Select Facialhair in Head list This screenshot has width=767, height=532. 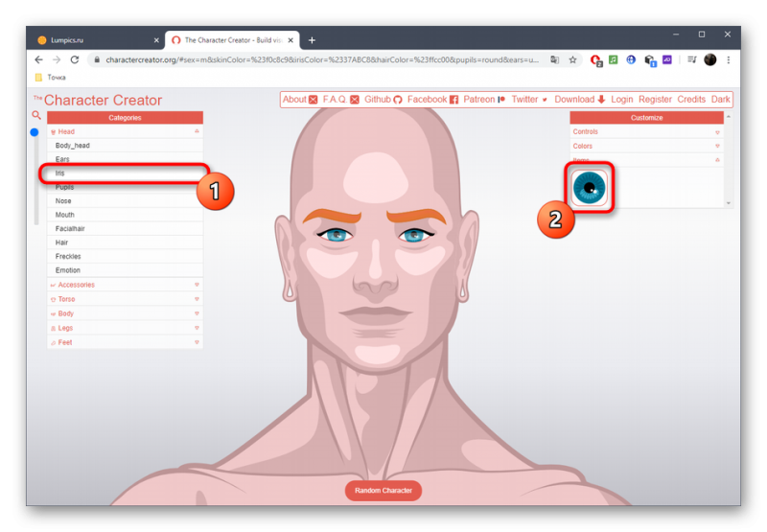125,228
